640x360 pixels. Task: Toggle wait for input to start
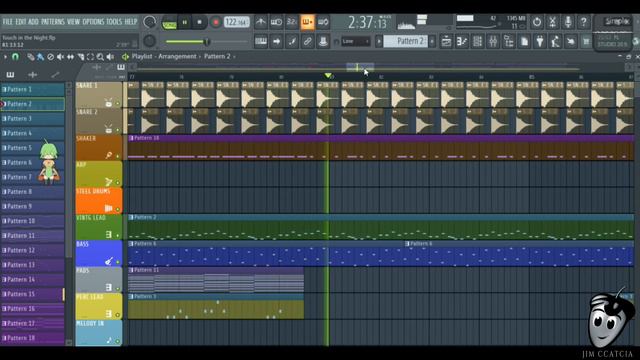(276, 22)
